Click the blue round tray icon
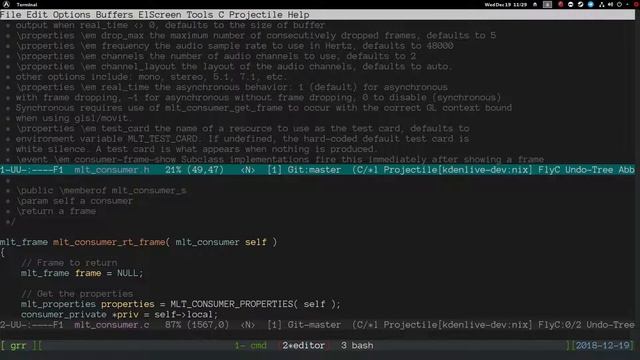This screenshot has width=640, height=360. point(591,4)
